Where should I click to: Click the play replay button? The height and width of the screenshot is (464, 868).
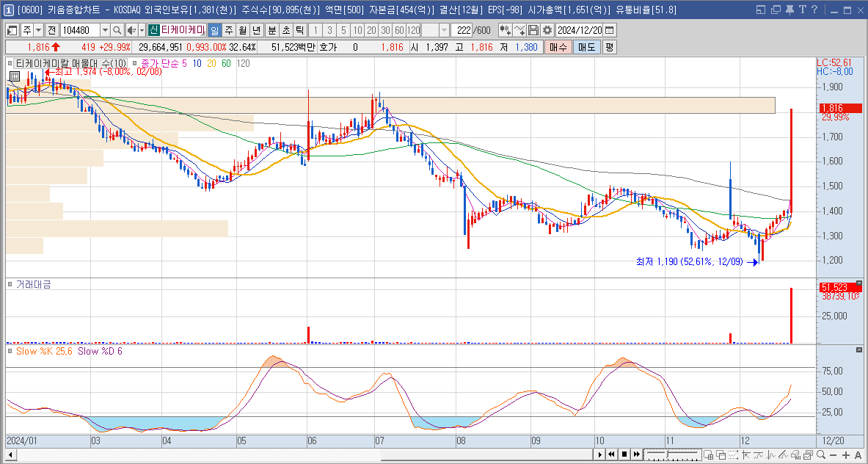(599, 454)
